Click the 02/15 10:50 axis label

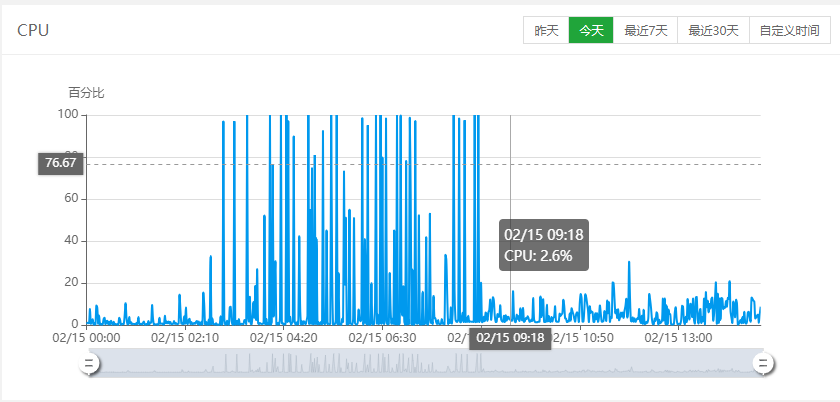(583, 338)
